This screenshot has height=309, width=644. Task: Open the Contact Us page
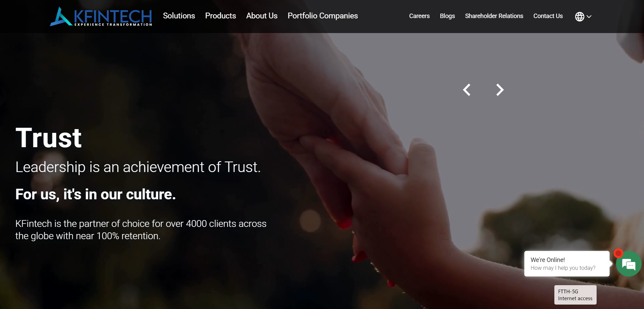pos(548,16)
